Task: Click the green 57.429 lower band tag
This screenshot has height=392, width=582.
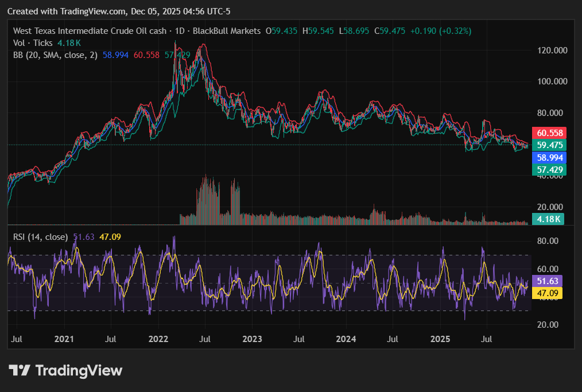Action: tap(549, 169)
